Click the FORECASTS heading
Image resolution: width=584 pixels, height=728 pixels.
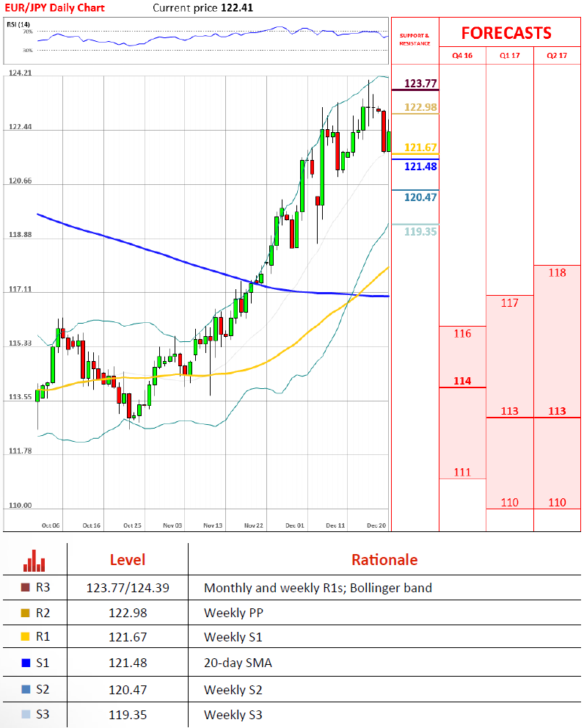coord(506,33)
